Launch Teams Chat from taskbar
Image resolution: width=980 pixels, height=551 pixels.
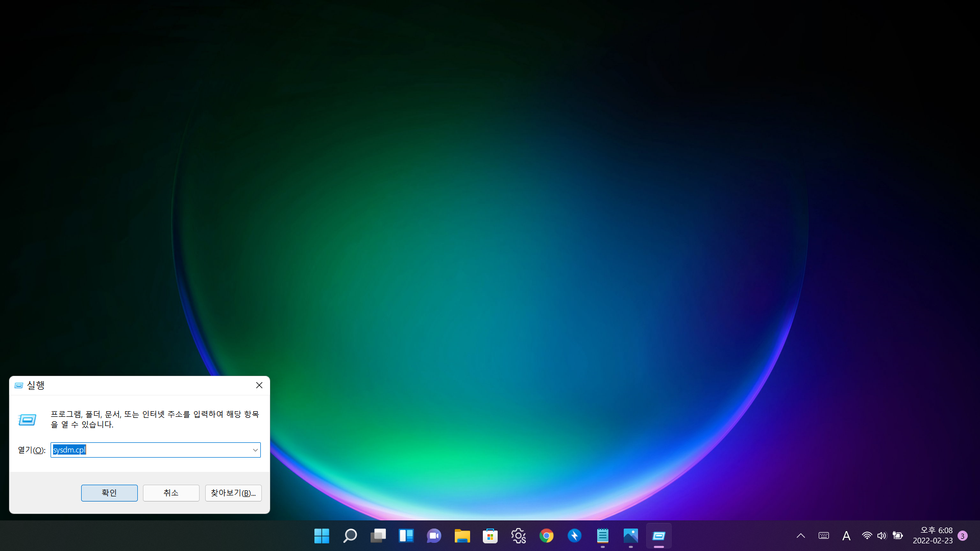tap(434, 536)
